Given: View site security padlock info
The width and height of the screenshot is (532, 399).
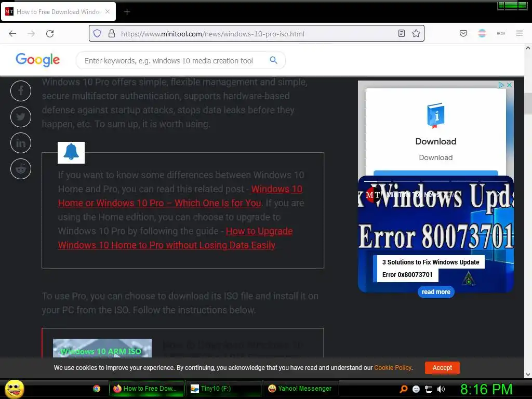Looking at the screenshot, I should click(112, 34).
